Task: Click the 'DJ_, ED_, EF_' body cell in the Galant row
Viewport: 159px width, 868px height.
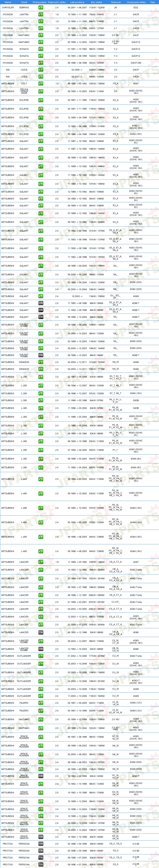Action: click(115, 296)
